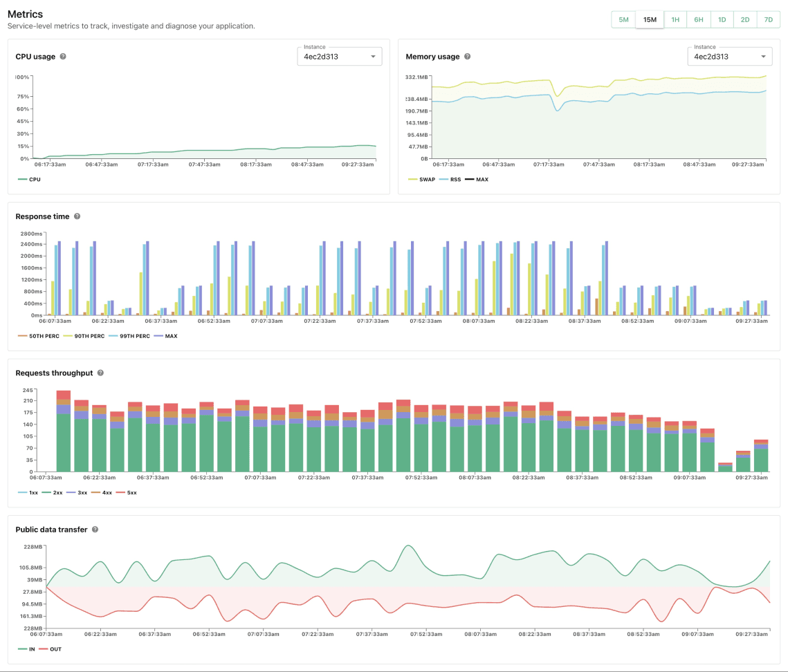
Task: Toggle the CPU legend item
Action: tap(30, 179)
